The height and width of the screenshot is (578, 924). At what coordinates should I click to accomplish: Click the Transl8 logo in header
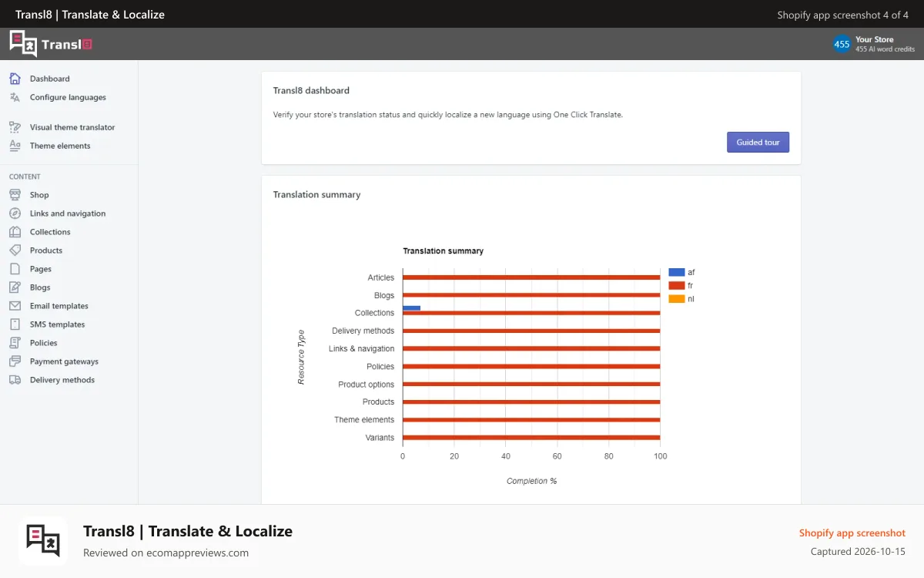[x=51, y=44]
